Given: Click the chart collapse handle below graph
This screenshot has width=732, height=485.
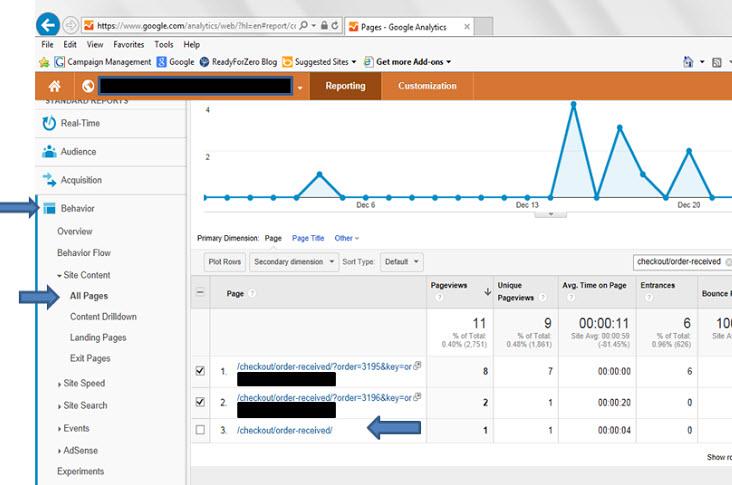Looking at the screenshot, I should (550, 214).
